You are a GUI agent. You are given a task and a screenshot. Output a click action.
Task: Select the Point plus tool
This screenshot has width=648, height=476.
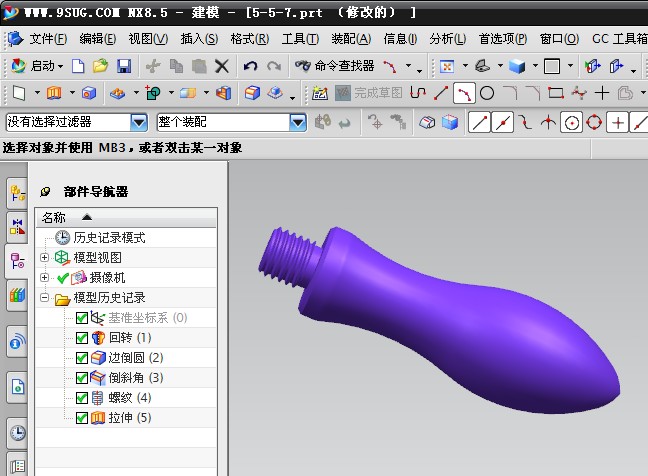(x=602, y=93)
